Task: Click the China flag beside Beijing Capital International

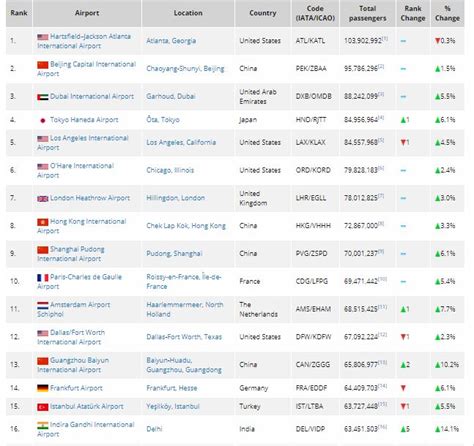Action: 43,65
